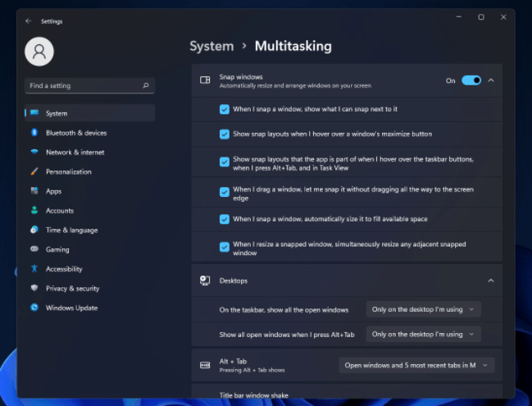The height and width of the screenshot is (406, 532).
Task: Click the back arrow in Settings title bar
Action: click(x=29, y=21)
